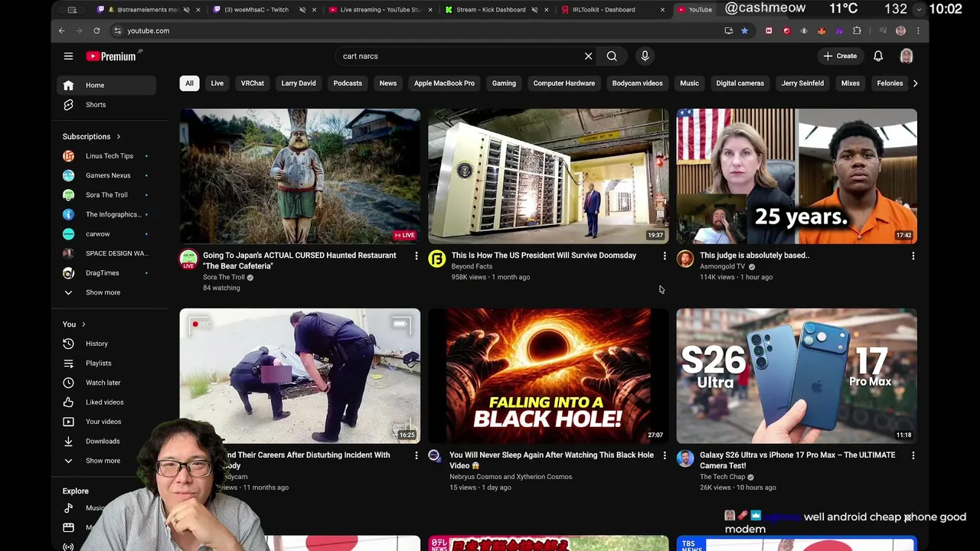Switch to Stream - Kick Dashboard tab
Screen dimensions: 980x551
coord(490,10)
